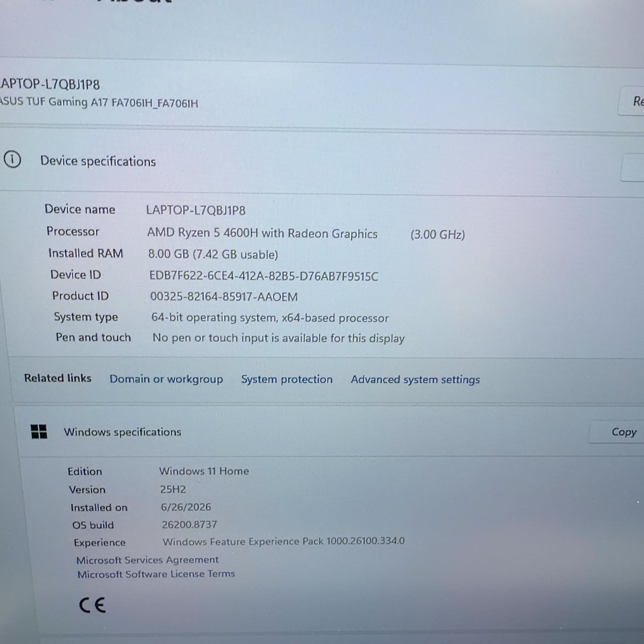Click the Installed RAM value
Screen dimensions: 644x644
point(213,254)
